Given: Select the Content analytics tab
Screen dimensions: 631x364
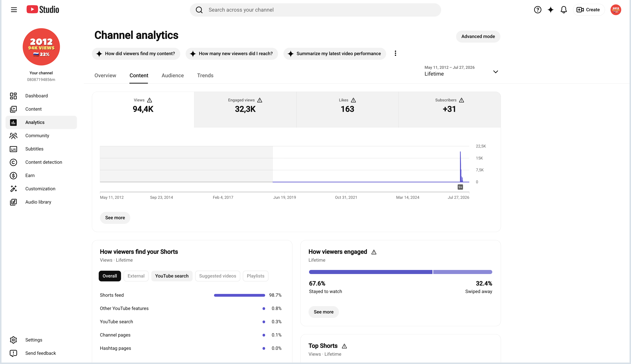Looking at the screenshot, I should point(139,75).
